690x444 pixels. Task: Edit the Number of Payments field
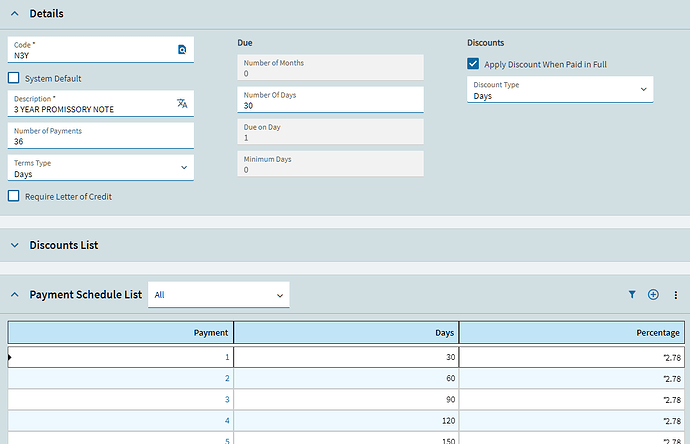point(101,136)
